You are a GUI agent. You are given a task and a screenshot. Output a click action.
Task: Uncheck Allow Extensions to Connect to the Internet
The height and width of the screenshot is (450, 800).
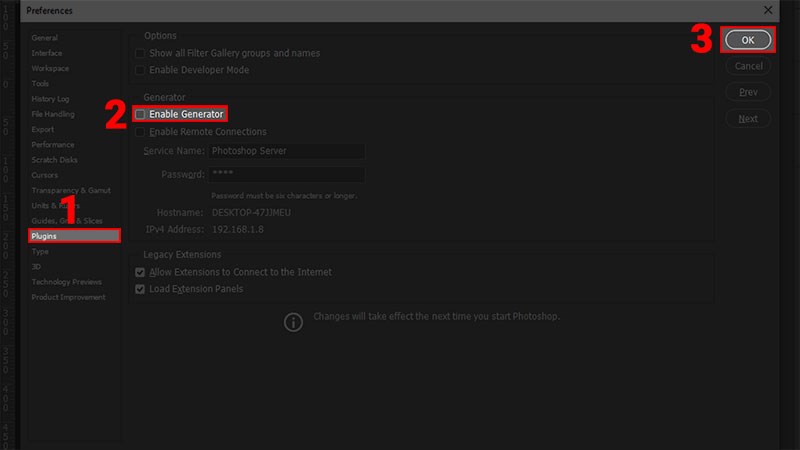tap(140, 272)
